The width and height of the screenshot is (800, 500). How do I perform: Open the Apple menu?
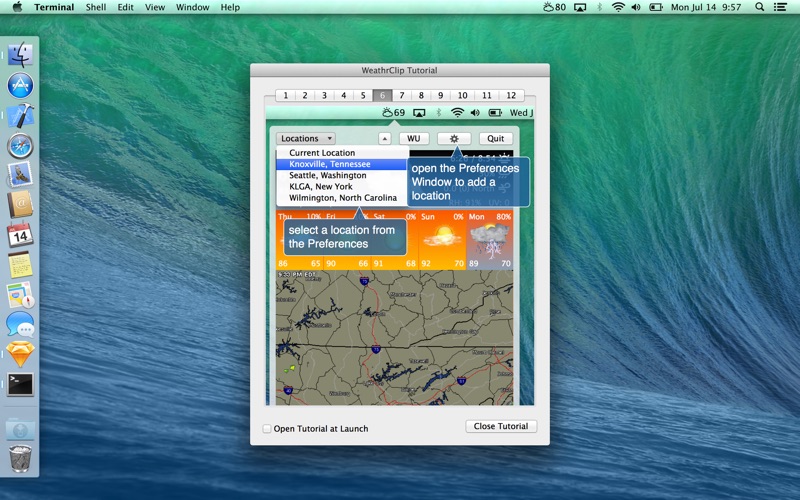click(x=17, y=7)
